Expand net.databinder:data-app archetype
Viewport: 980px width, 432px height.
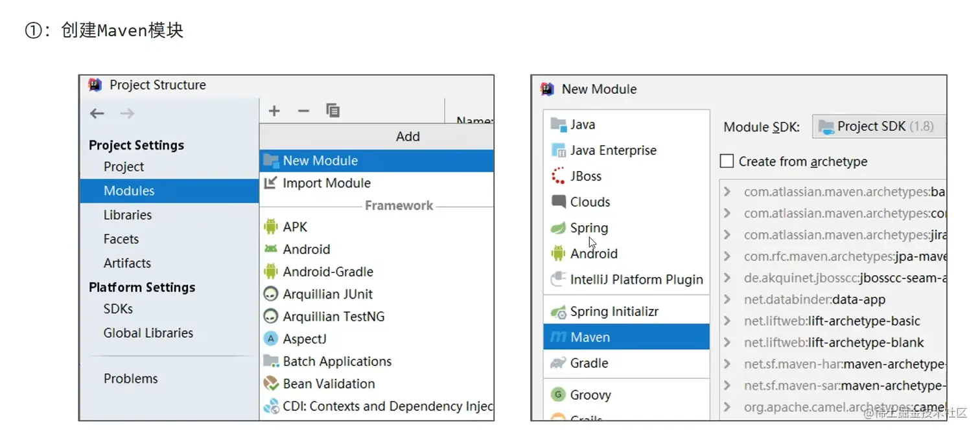(727, 299)
